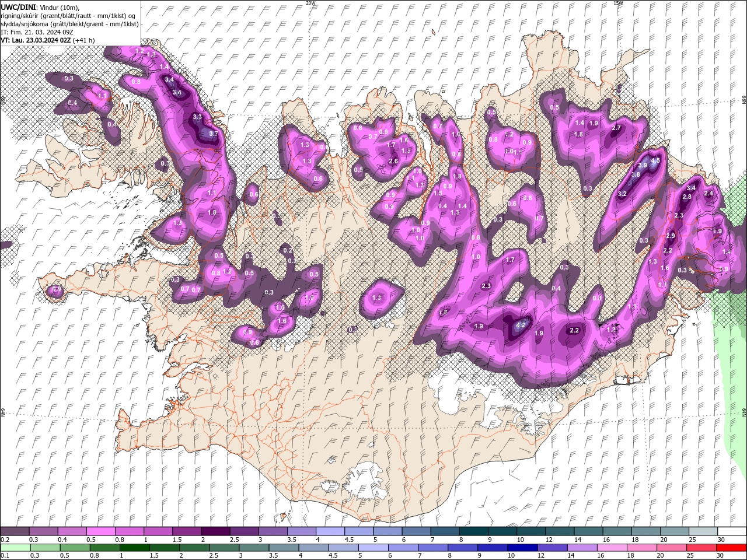Click the '25' label in the snow legend row
Screen dimensions: 747x560
tap(692, 540)
